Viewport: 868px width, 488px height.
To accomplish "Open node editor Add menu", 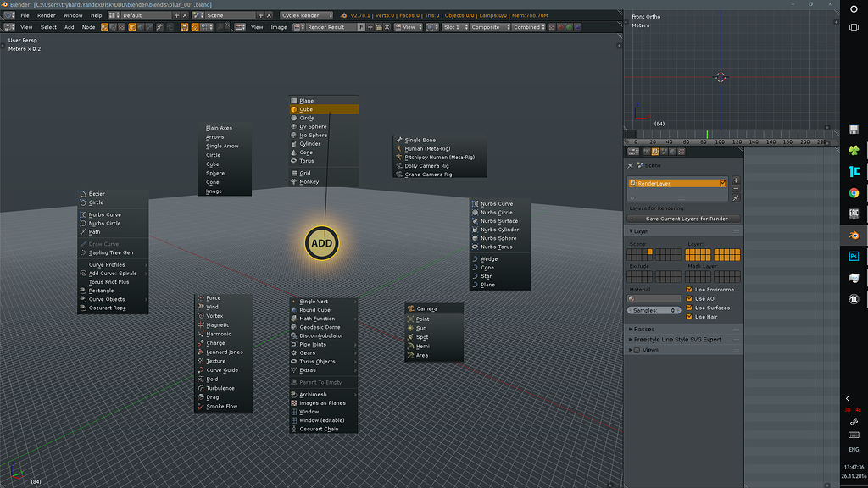I will (x=70, y=27).
